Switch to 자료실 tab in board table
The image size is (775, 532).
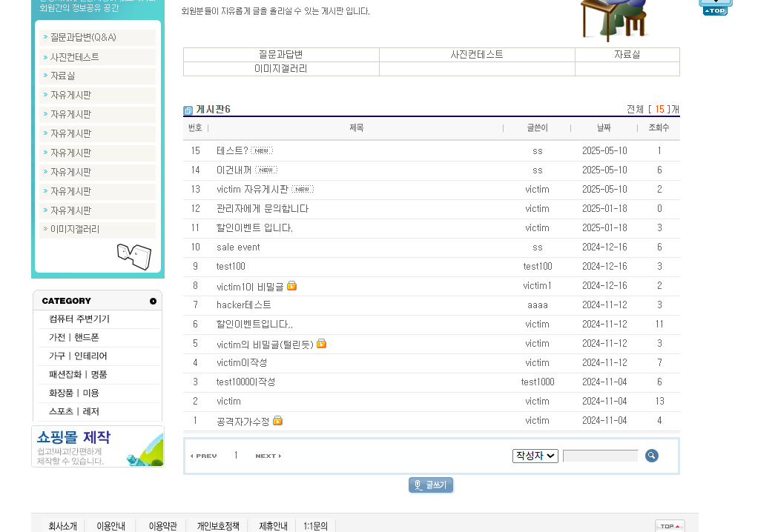[x=627, y=55]
